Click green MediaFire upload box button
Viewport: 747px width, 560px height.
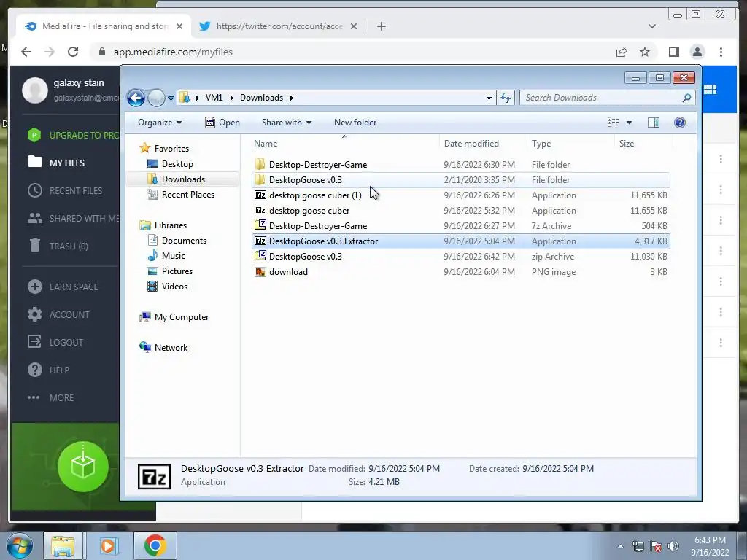(83, 467)
